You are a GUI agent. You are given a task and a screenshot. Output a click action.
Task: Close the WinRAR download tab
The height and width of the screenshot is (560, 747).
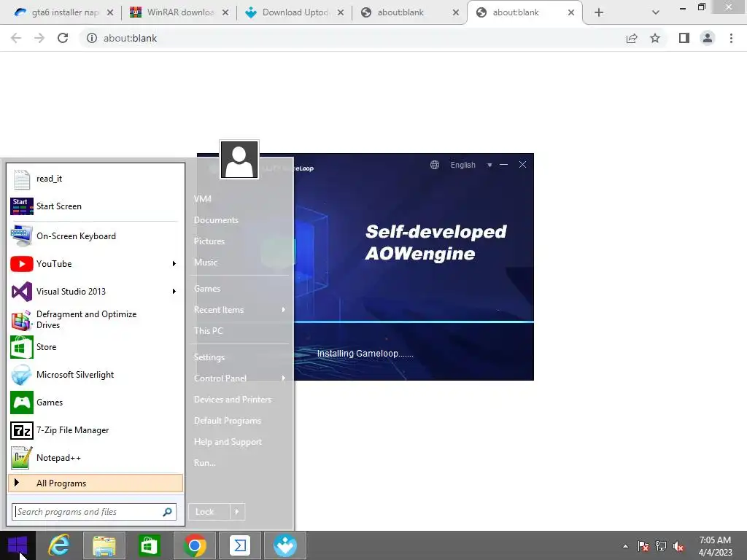click(x=225, y=12)
